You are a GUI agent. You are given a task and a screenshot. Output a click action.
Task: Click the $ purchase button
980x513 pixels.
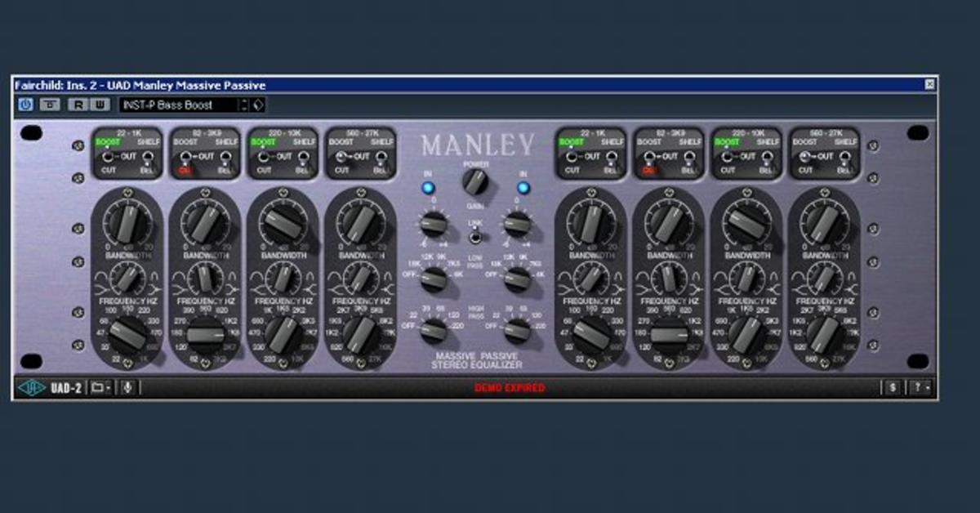[x=892, y=387]
